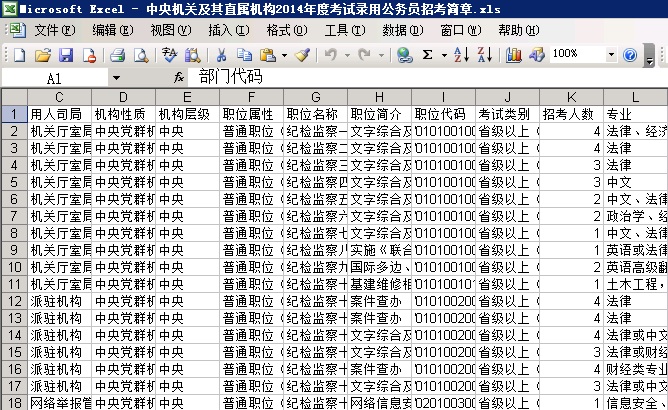Image resolution: width=668 pixels, height=410 pixels.
Task: Select row 10 header
Action: click(x=13, y=267)
